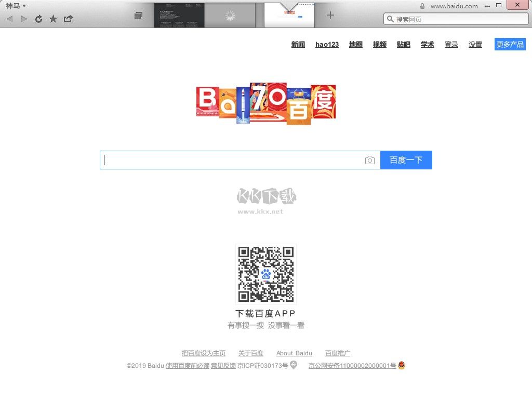Navigate to hao123 from the top links

tap(327, 44)
